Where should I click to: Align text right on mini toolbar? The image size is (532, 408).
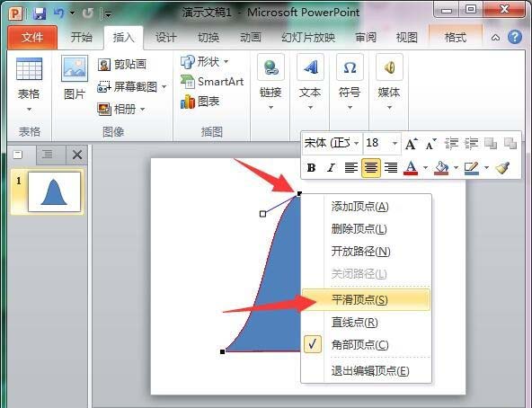391,168
